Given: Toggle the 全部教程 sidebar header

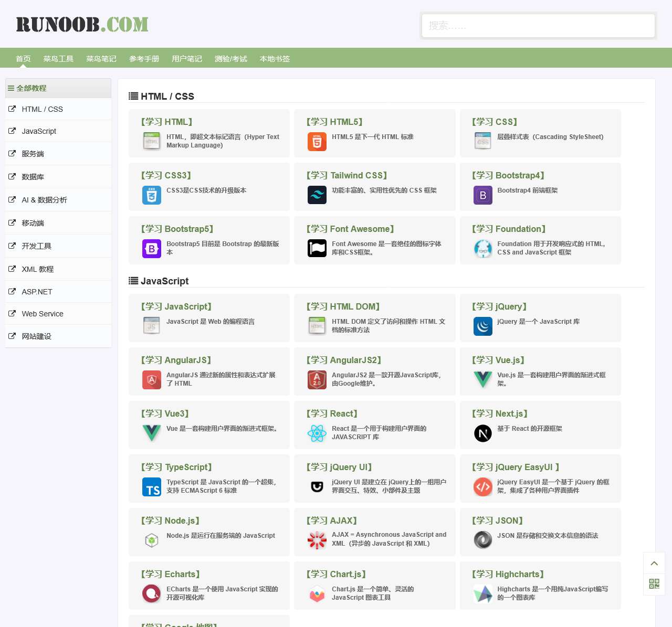Looking at the screenshot, I should pos(31,88).
